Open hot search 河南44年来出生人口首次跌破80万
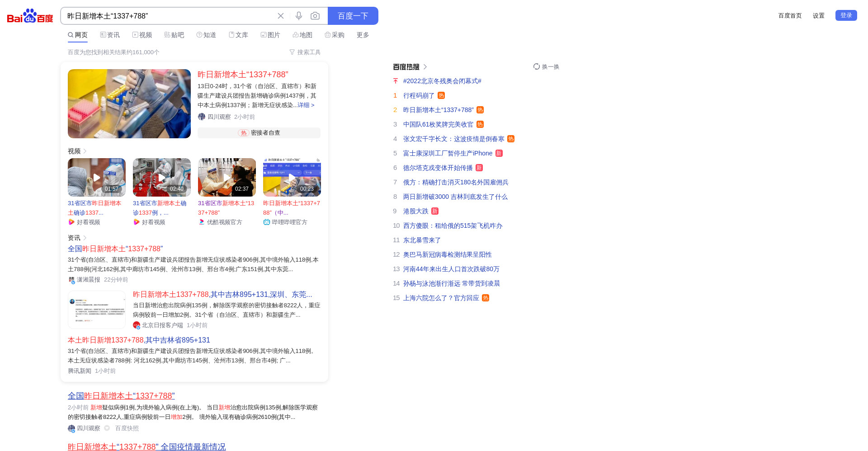This screenshot has height=451, width=868. click(451, 269)
